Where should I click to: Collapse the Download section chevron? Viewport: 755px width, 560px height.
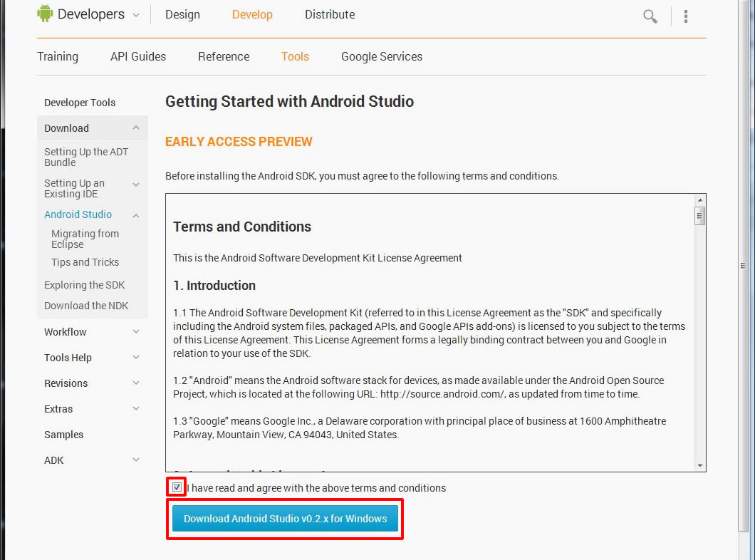click(x=136, y=128)
